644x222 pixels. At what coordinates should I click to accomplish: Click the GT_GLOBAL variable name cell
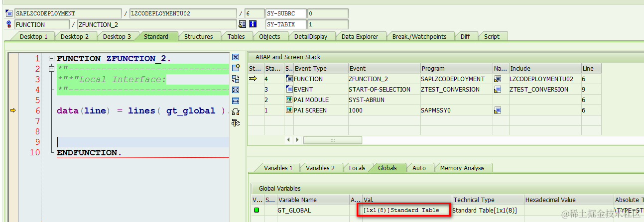pyautogui.click(x=313, y=210)
